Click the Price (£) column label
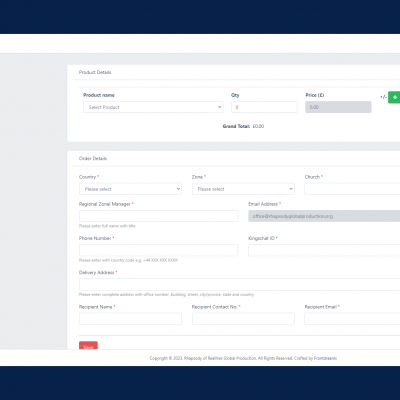Screen dimensions: 400x400 click(x=315, y=95)
